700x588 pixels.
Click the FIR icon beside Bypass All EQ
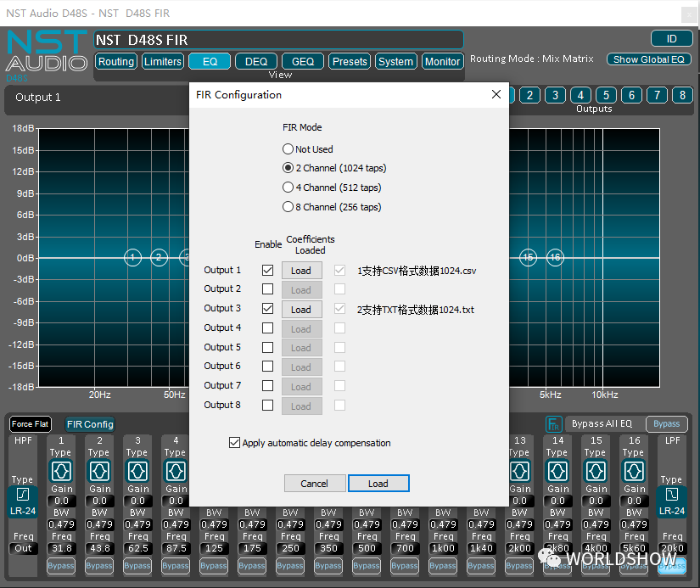pos(553,423)
